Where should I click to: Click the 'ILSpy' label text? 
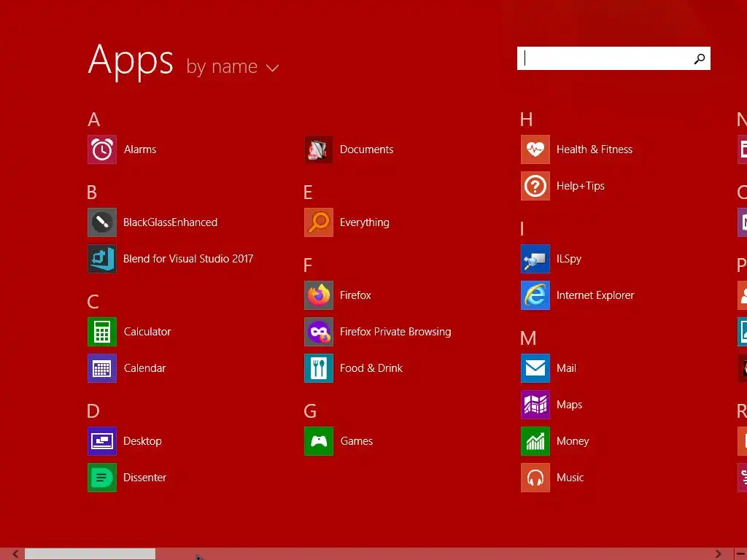(569, 259)
